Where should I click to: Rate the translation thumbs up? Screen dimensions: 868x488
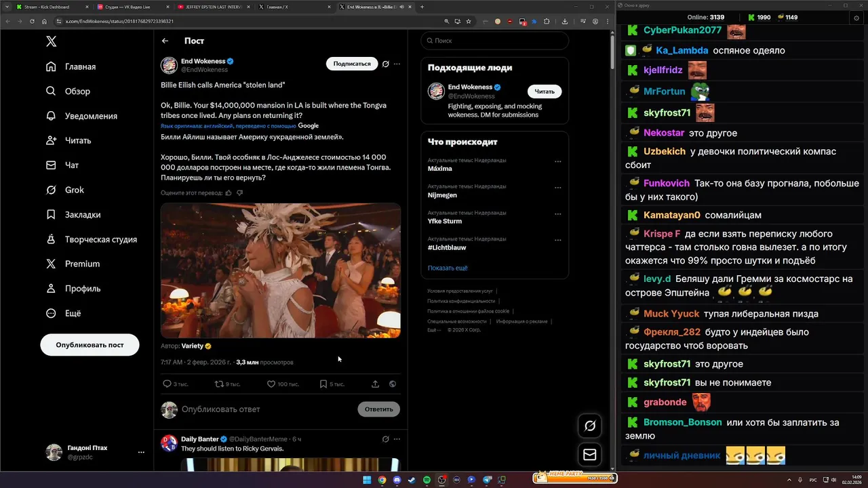point(229,193)
